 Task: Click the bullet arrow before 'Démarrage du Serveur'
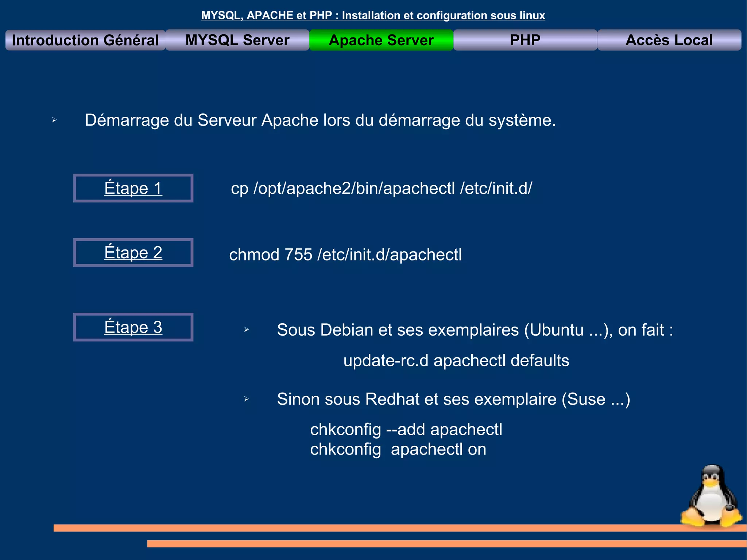(54, 120)
